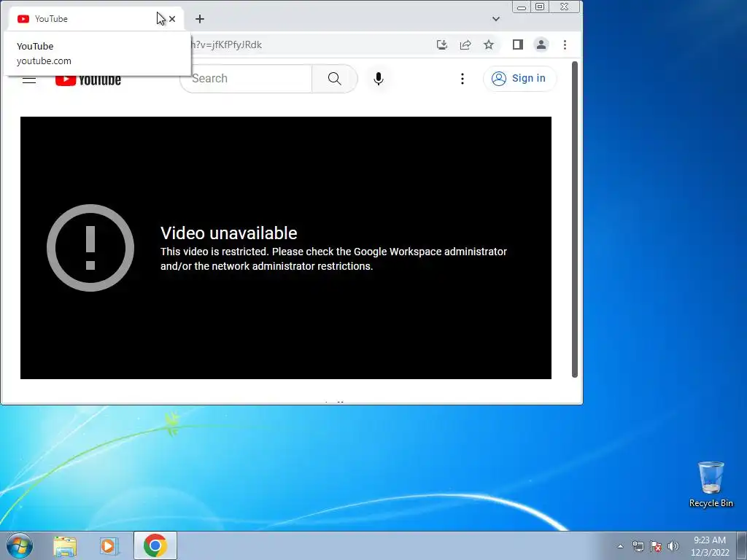Select the Recycle Bin desktop icon

point(711,484)
